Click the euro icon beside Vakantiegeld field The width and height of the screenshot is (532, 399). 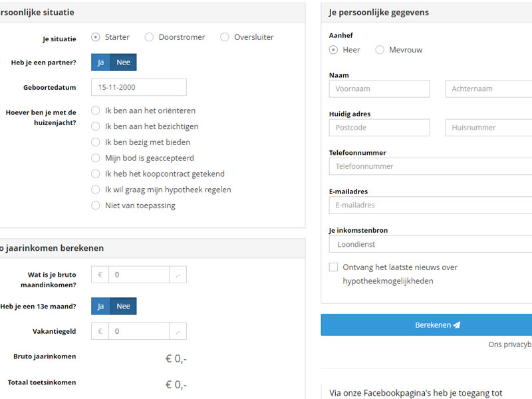[x=100, y=331]
